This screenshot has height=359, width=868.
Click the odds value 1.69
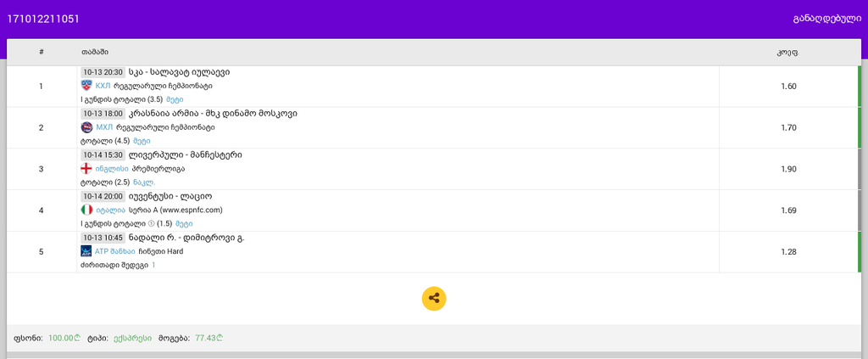tap(788, 210)
